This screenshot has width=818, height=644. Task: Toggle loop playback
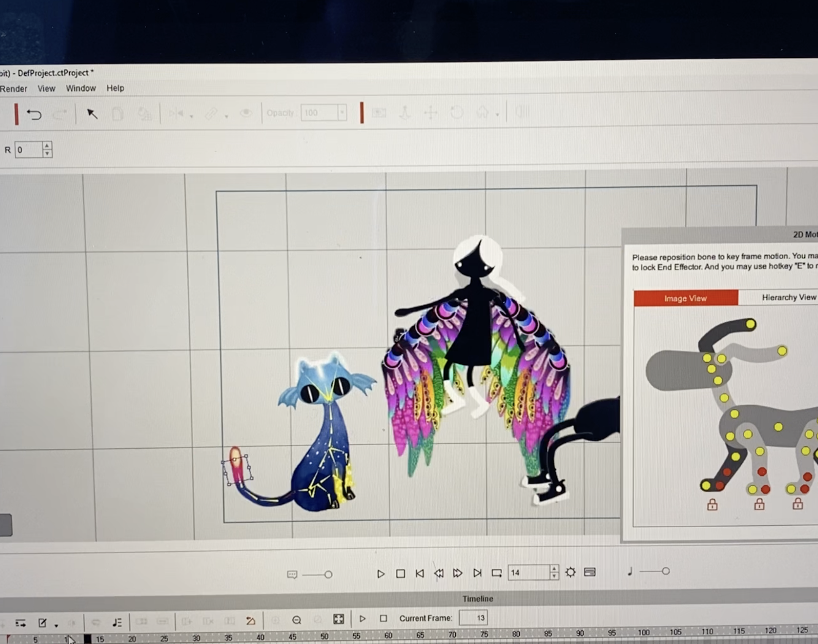click(496, 573)
